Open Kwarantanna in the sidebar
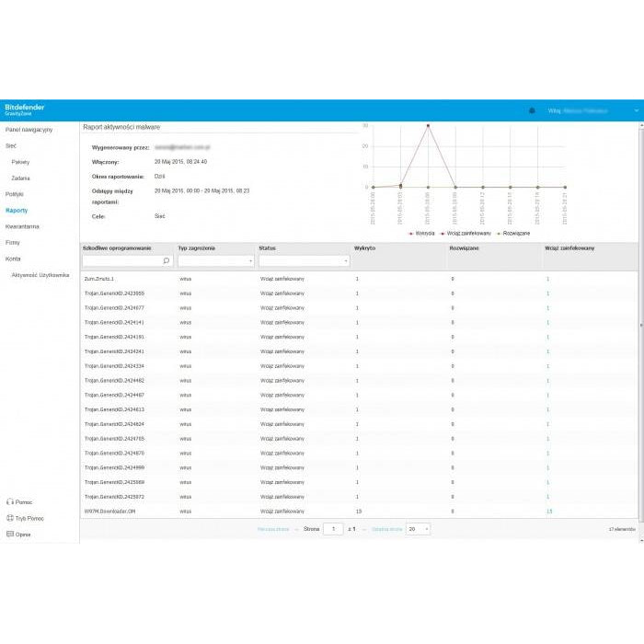644x644 pixels. click(21, 225)
